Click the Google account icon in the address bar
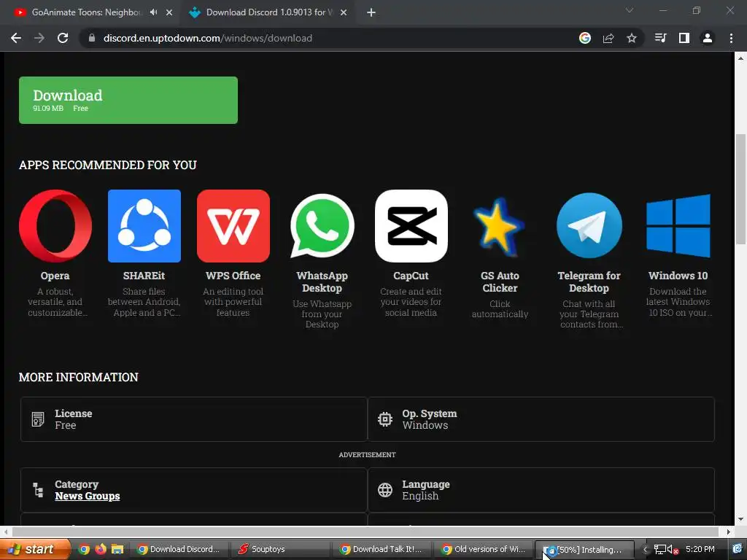The image size is (747, 560). click(585, 38)
